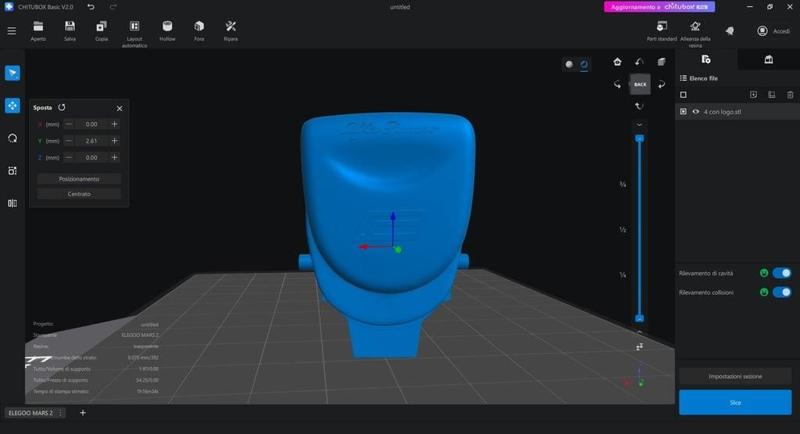The height and width of the screenshot is (434, 800).
Task: Open the Ripara repair tool
Action: 231,31
